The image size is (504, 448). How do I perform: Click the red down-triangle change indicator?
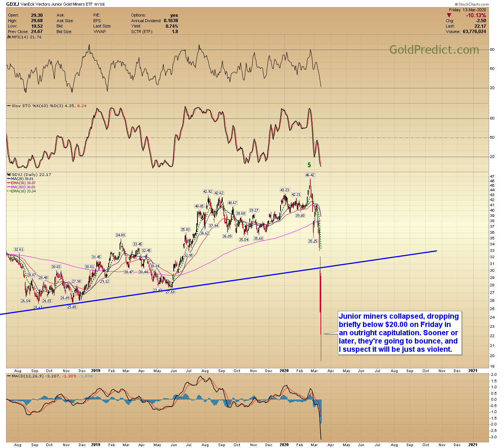[449, 15]
